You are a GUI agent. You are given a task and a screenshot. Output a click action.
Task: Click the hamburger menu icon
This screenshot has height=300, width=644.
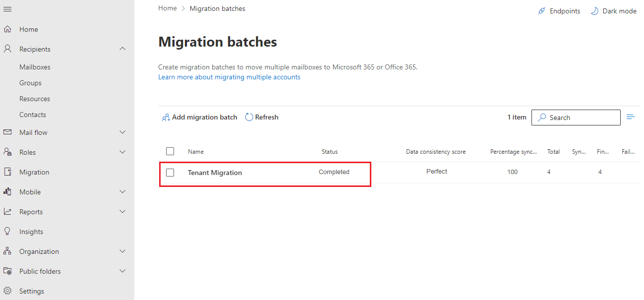[x=7, y=9]
